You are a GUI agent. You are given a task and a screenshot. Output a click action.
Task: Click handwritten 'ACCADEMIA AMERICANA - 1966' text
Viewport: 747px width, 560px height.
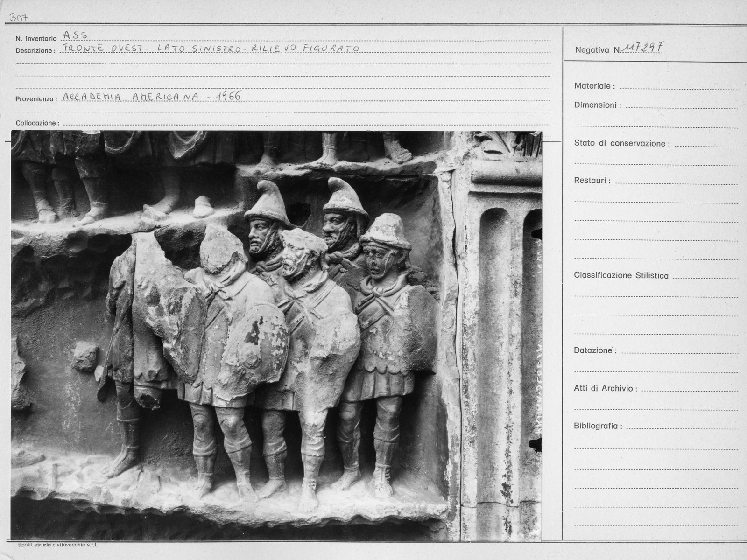point(152,97)
